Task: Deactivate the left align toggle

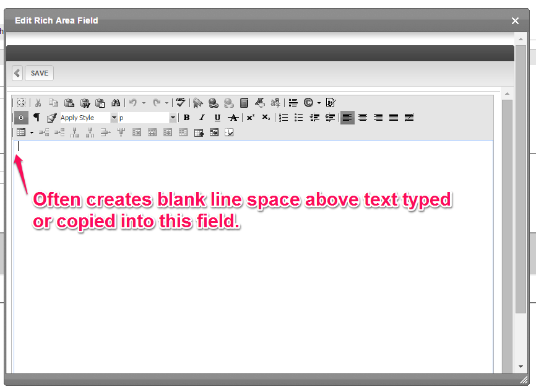Action: 347,118
